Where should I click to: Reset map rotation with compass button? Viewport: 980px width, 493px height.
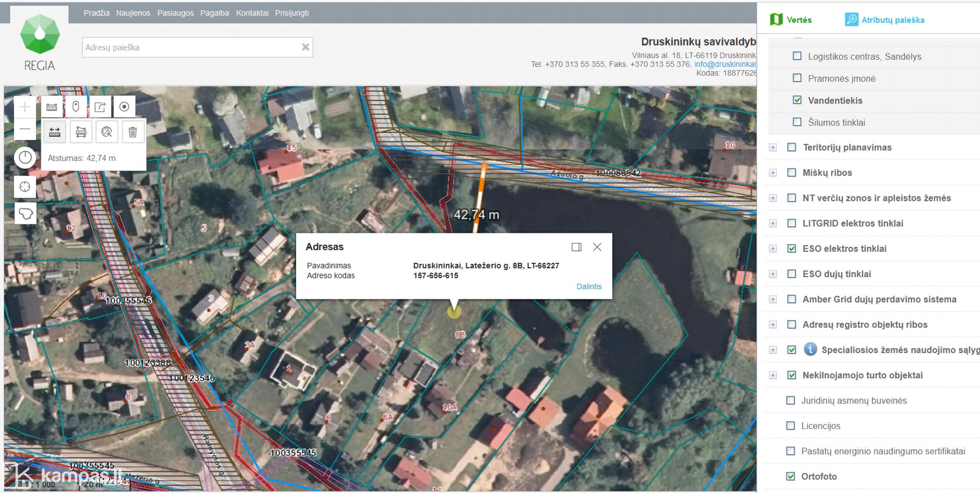[25, 157]
